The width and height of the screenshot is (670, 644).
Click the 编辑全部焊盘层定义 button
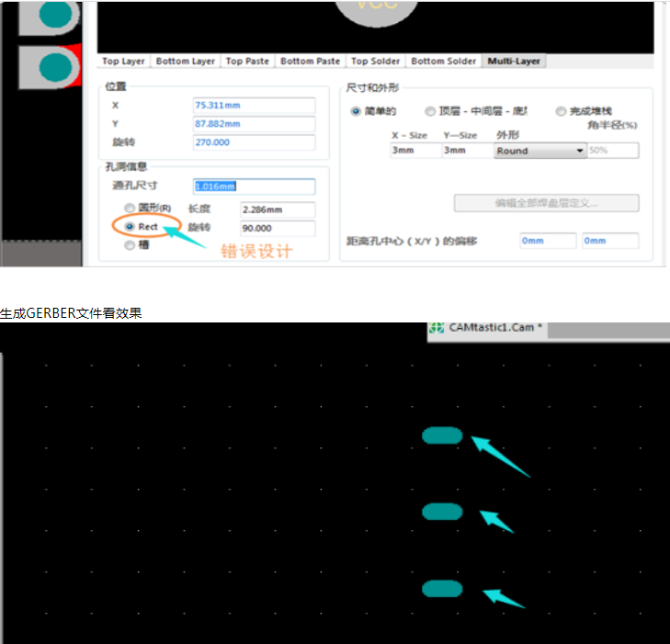[546, 203]
